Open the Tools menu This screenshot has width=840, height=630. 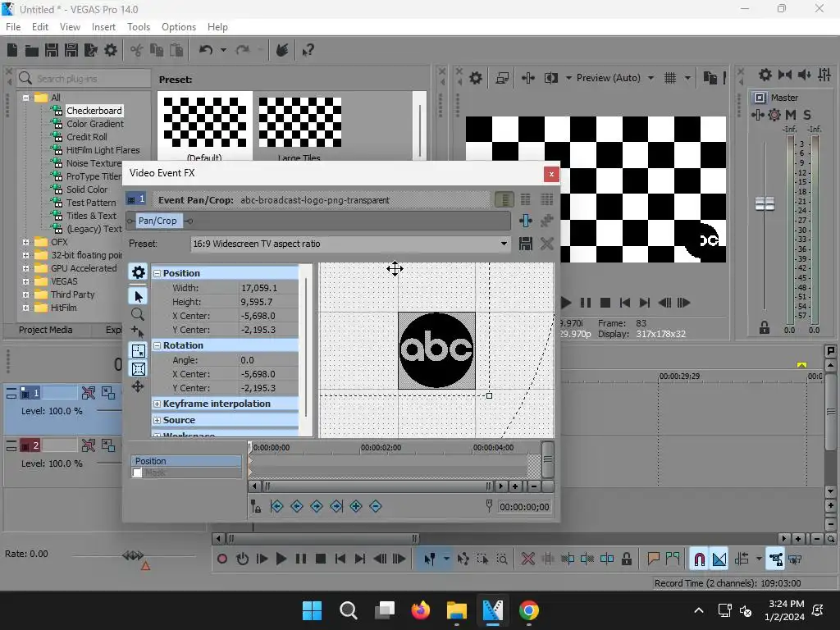138,27
